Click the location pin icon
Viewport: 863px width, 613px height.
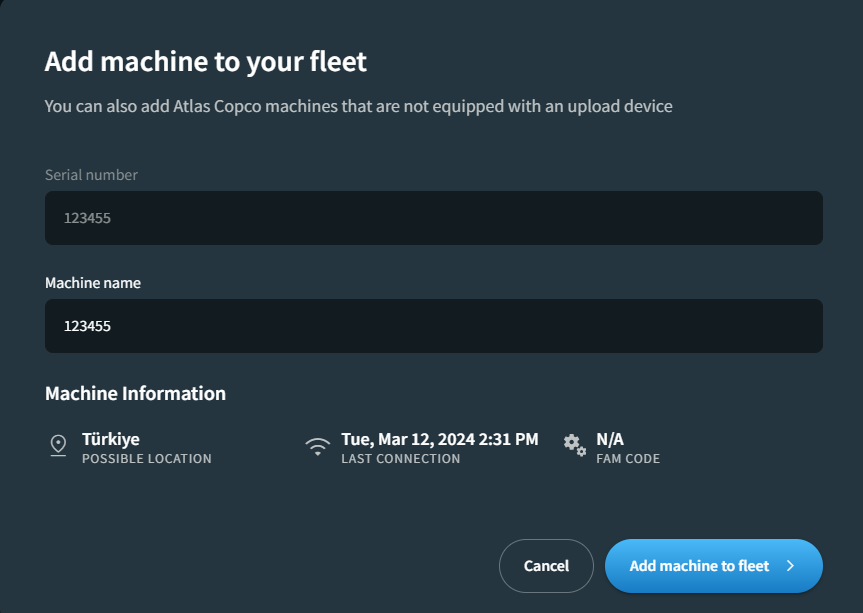pyautogui.click(x=58, y=446)
